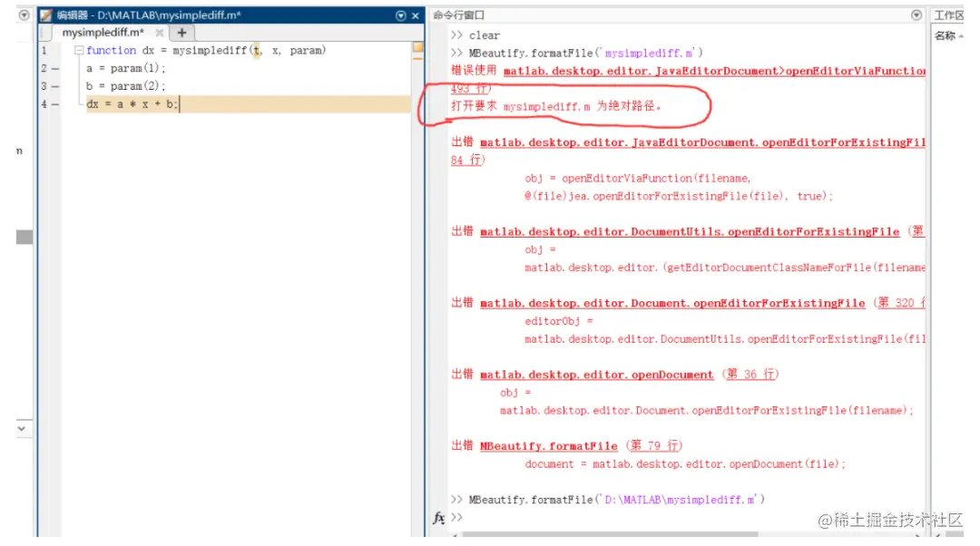Set breakpoint at line 4 dash
Image resolution: width=980 pixels, height=546 pixels.
point(55,104)
